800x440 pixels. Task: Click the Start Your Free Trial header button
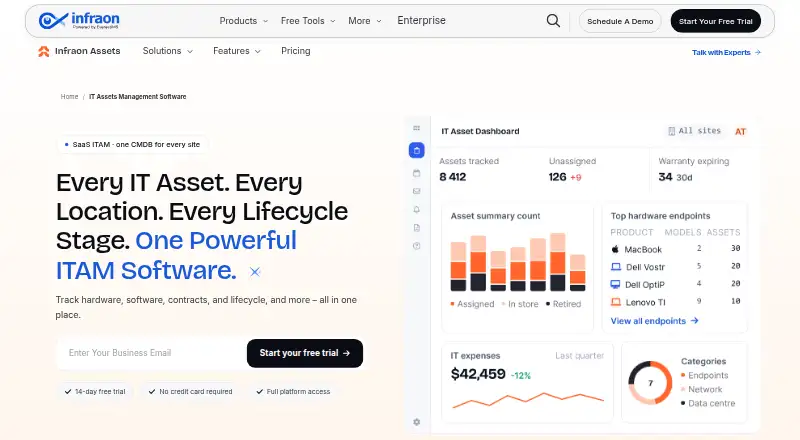click(715, 21)
